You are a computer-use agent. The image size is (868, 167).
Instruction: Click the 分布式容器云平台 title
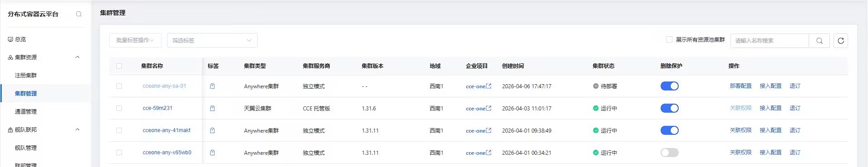coord(33,14)
